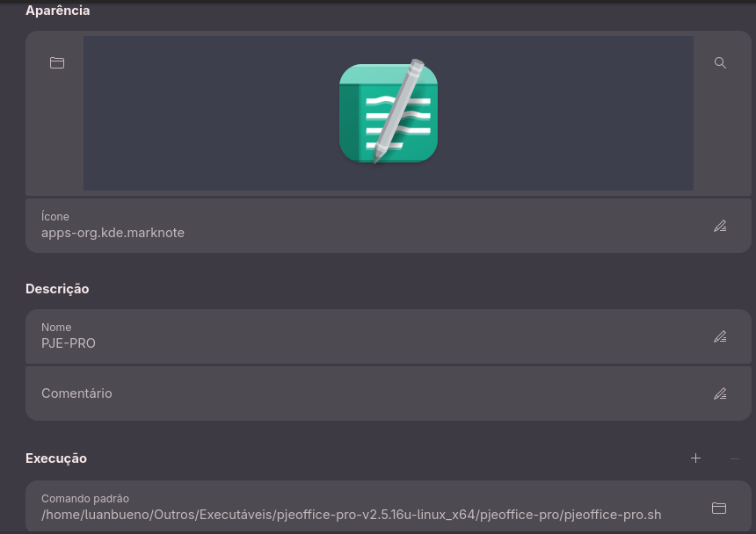Select the PJE-PRO name value
Screen dimensions: 756x534
(69, 343)
